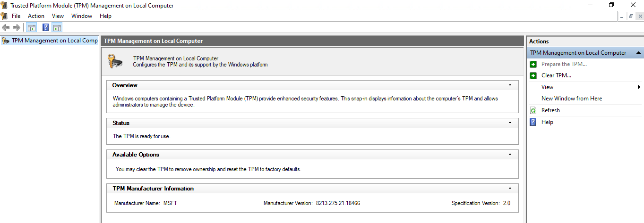Viewport: 644px width, 223px height.
Task: Click the blue Help toolbar icon
Action: [x=46, y=27]
